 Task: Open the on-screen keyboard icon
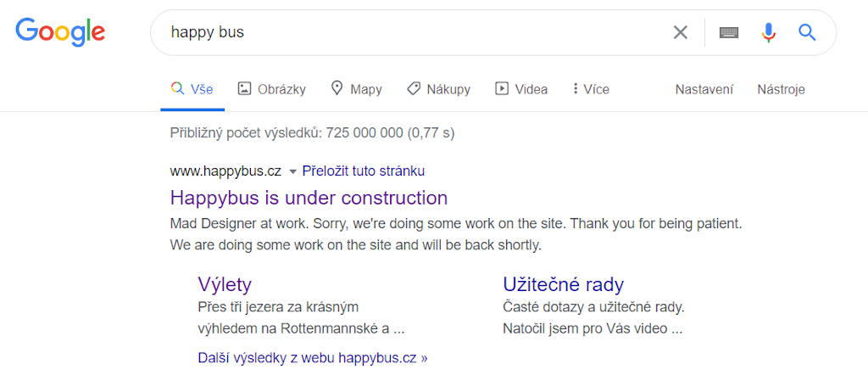tap(729, 32)
